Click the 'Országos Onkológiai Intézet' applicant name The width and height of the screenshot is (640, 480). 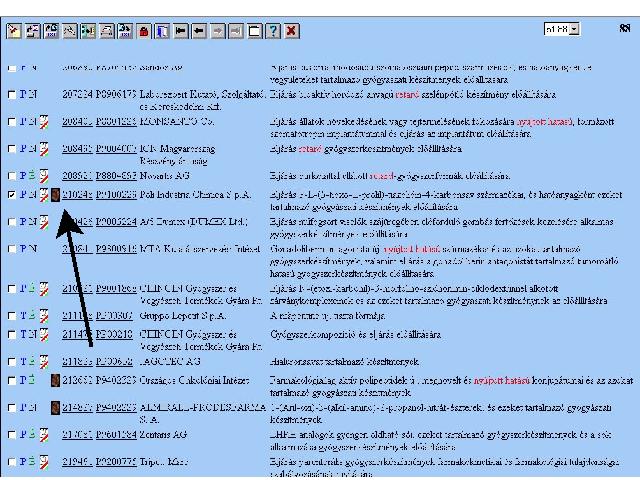[x=194, y=380]
